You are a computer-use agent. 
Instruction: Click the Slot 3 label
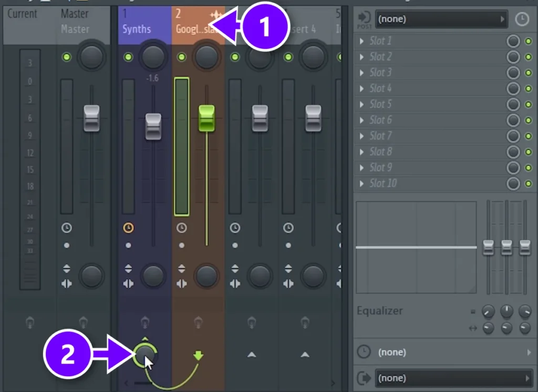click(x=380, y=72)
